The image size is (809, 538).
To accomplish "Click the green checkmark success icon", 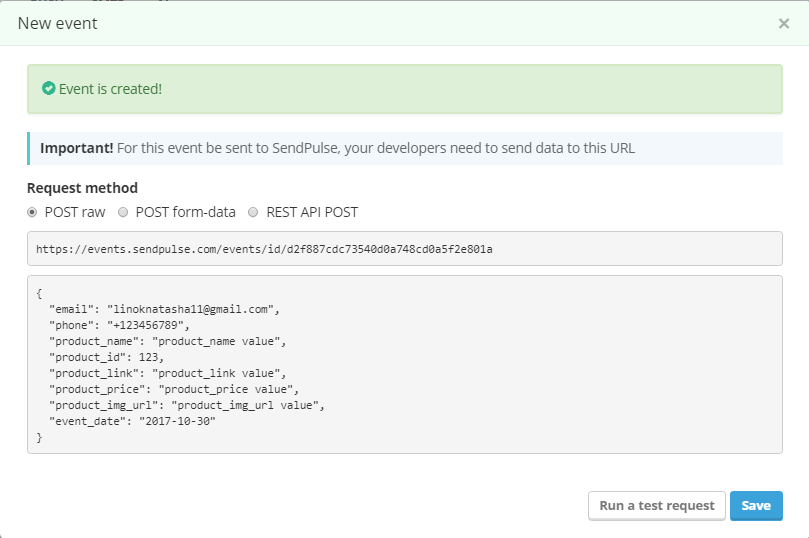I will pyautogui.click(x=48, y=89).
